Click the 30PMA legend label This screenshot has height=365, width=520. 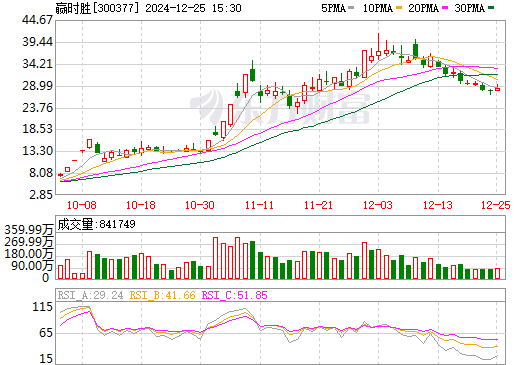[x=469, y=8]
